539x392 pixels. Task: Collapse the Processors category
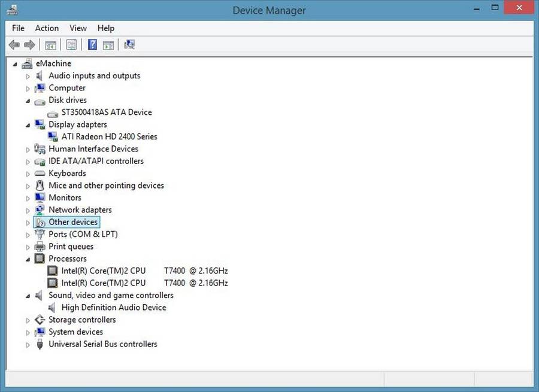[x=28, y=259]
